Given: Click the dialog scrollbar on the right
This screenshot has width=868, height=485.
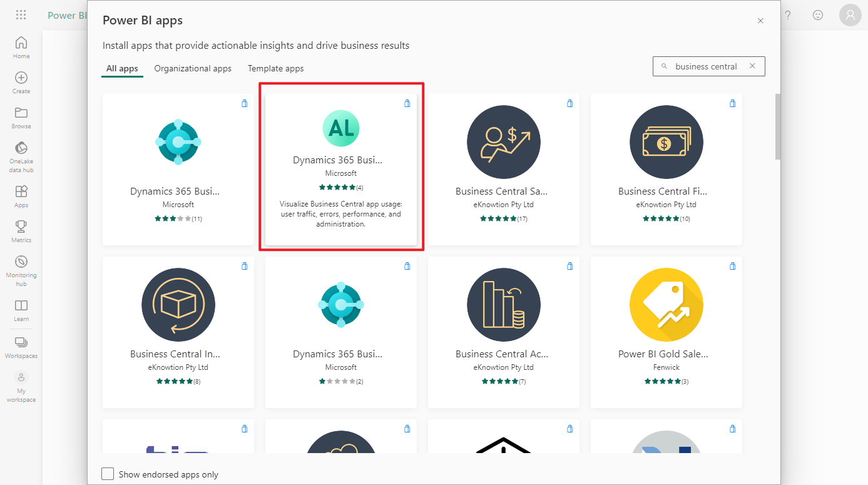Looking at the screenshot, I should (777, 125).
